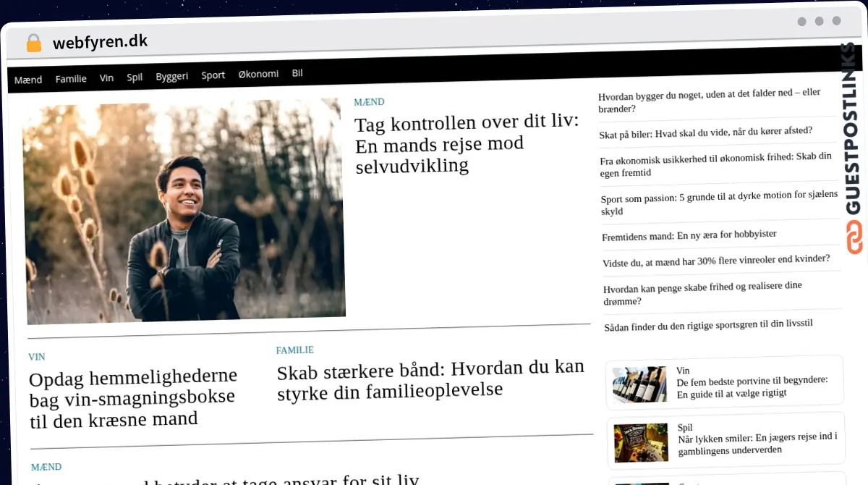This screenshot has width=868, height=485.
Task: Click FAMILIE category label above the 'Skab stærkere bånd' headline
Action: 295,350
